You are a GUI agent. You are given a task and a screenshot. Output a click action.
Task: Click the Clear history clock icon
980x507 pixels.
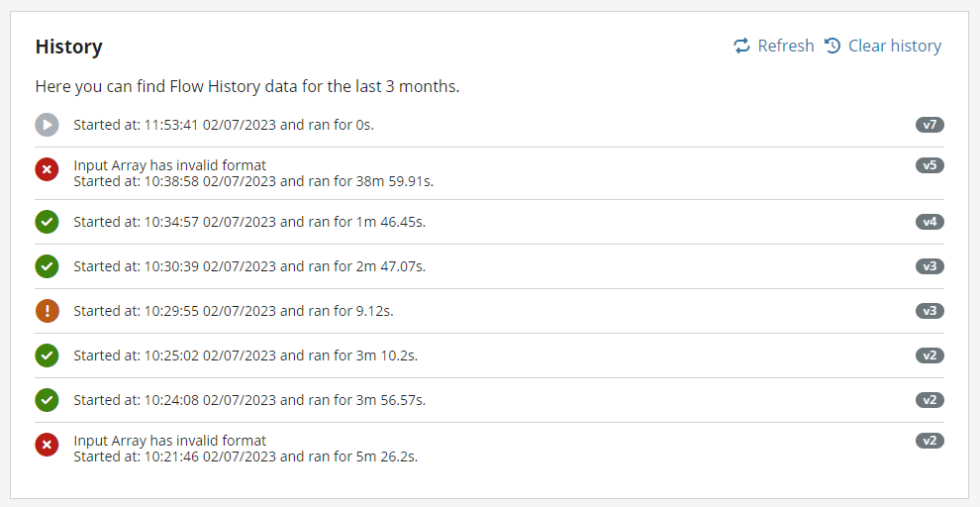tap(833, 46)
